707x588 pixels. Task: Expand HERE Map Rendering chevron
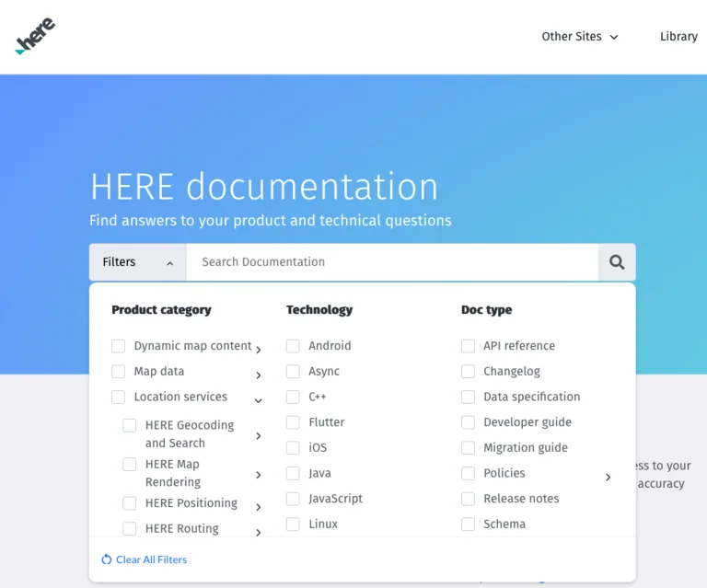[259, 475]
